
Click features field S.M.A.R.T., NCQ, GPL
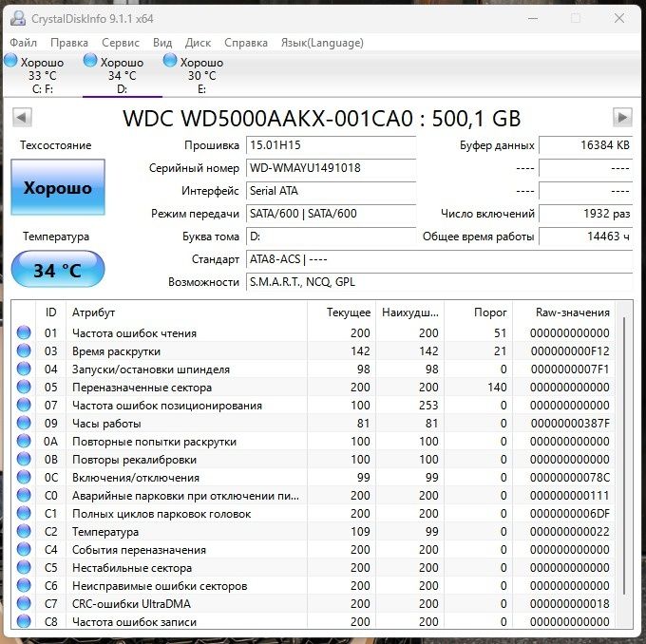coord(439,282)
